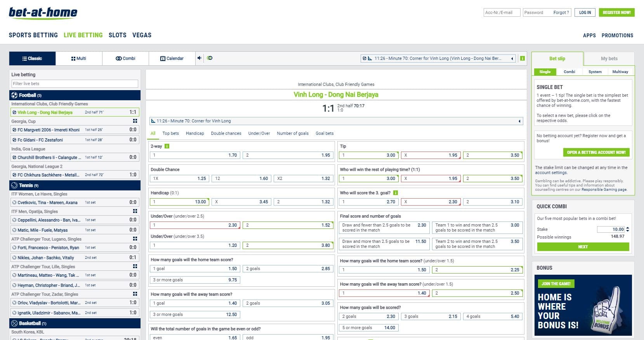Open multi view icon for ATP Challenger Lugano
644x340 pixels.
point(135,239)
